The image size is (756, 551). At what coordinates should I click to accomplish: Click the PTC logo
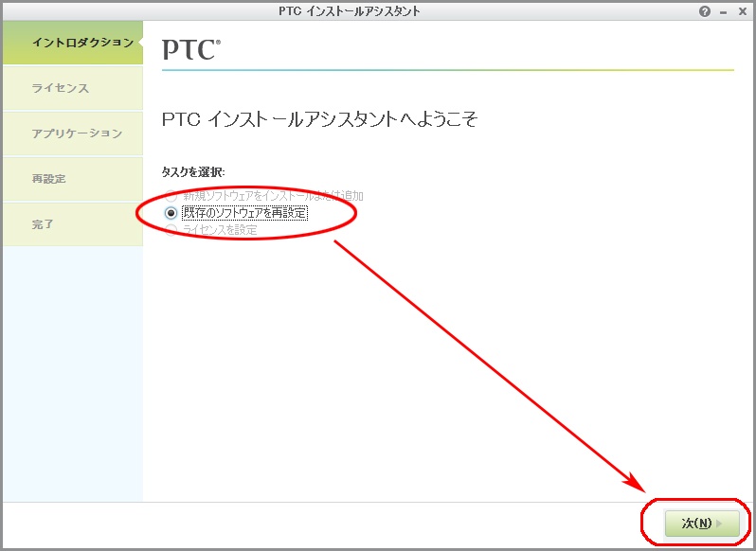click(x=191, y=49)
